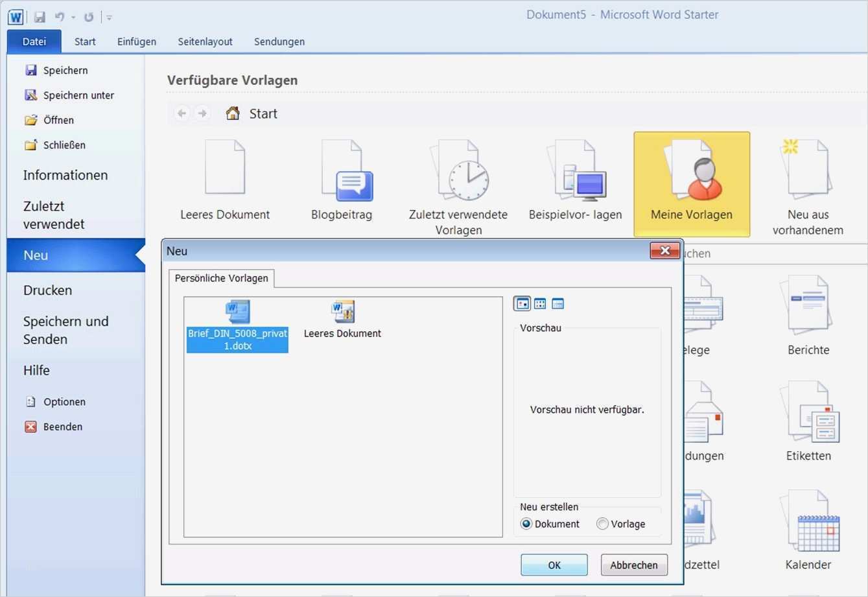Screen dimensions: 868x597
Task: Open the Informationen section
Action: click(x=65, y=175)
